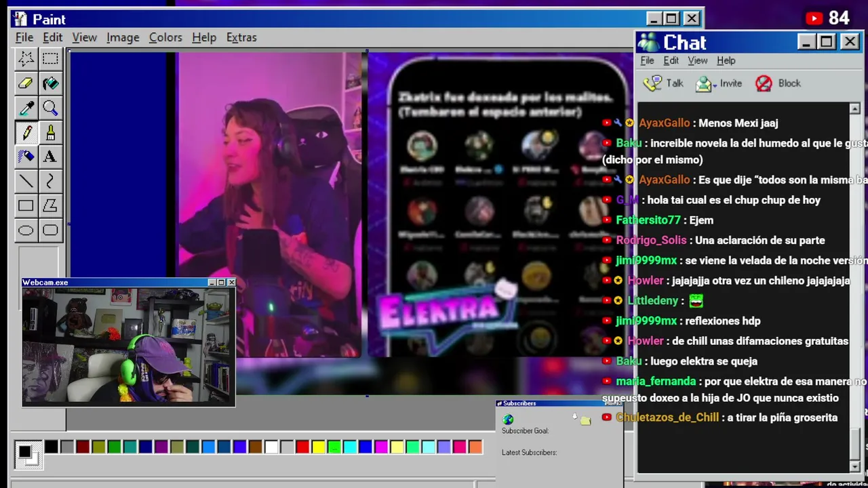Screen dimensions: 868x488
Task: Select the Airbrush spray can tool
Action: click(26, 157)
